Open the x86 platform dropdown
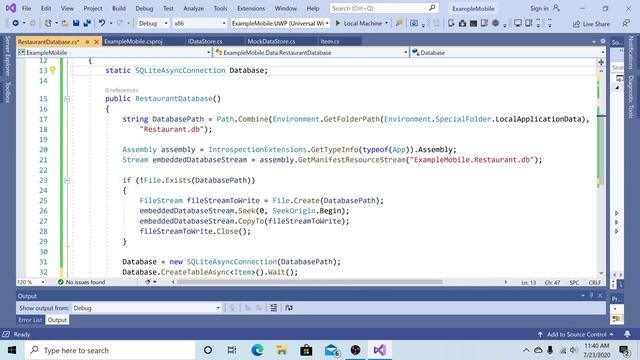Viewport: 640px width, 360px height. 200,23
